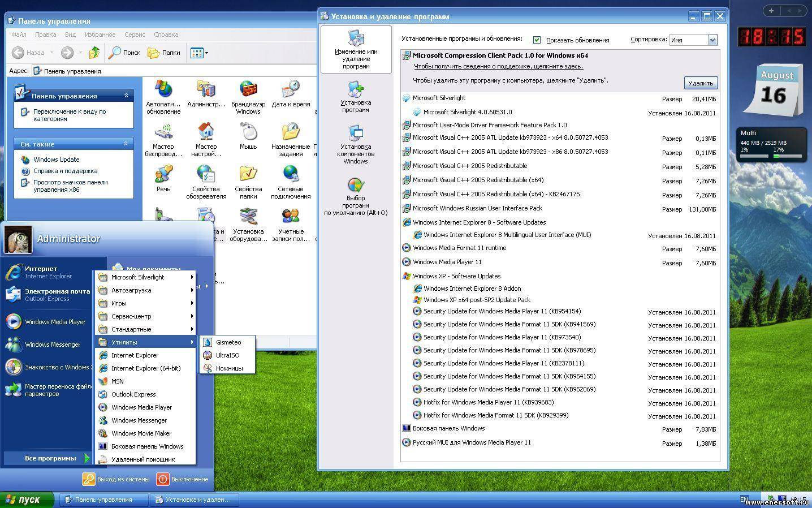Image resolution: width=812 pixels, height=508 pixels.
Task: Open Дата и время icon
Action: coord(291,94)
